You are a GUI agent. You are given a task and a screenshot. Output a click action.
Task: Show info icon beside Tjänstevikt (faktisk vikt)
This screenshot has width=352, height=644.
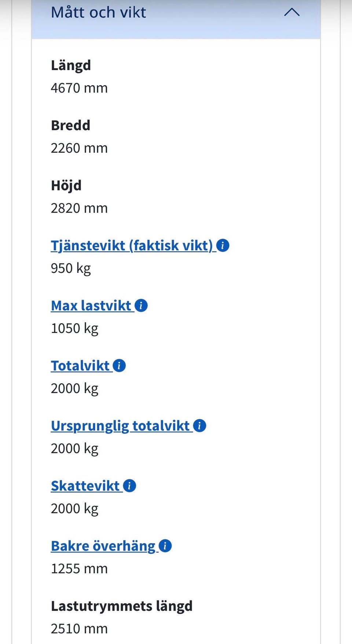pyautogui.click(x=223, y=245)
